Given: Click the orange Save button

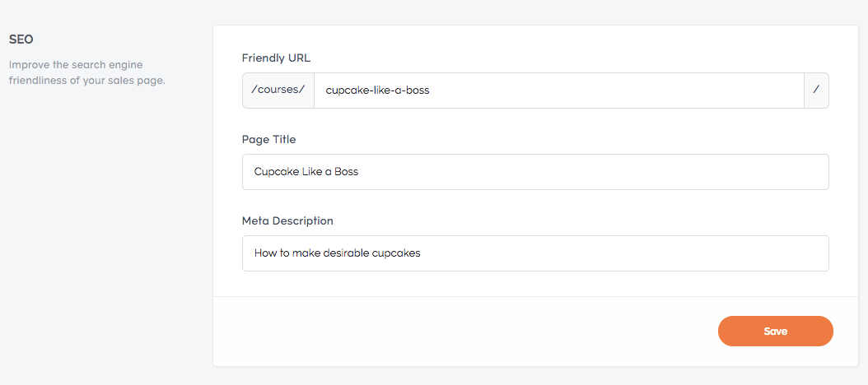Looking at the screenshot, I should (775, 332).
